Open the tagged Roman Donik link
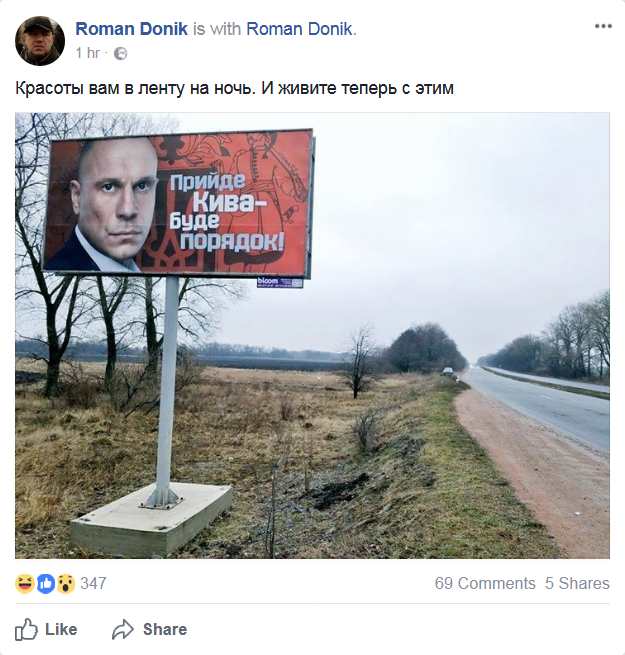The image size is (625, 655). (x=300, y=29)
